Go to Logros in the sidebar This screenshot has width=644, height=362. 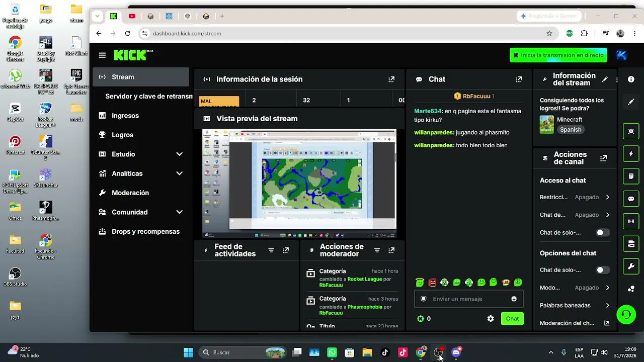pos(141,135)
